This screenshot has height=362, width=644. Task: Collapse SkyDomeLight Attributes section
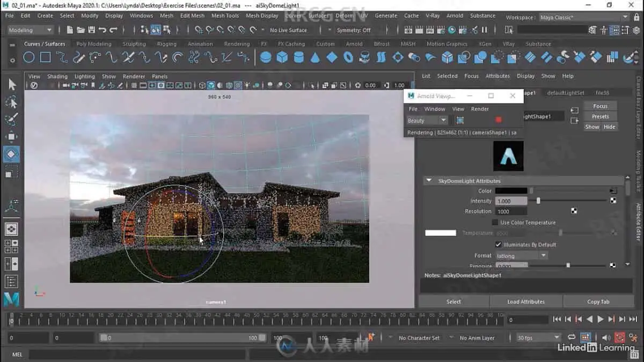429,181
